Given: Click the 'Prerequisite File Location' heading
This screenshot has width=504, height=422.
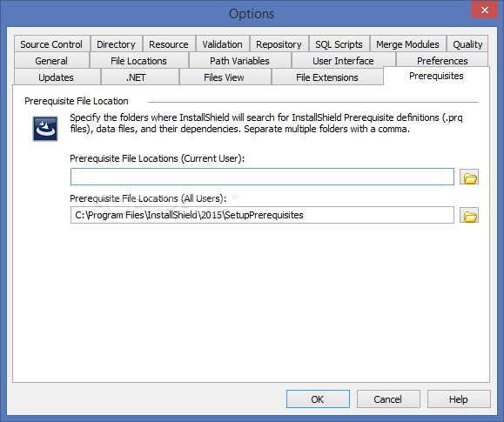Looking at the screenshot, I should point(77,101).
